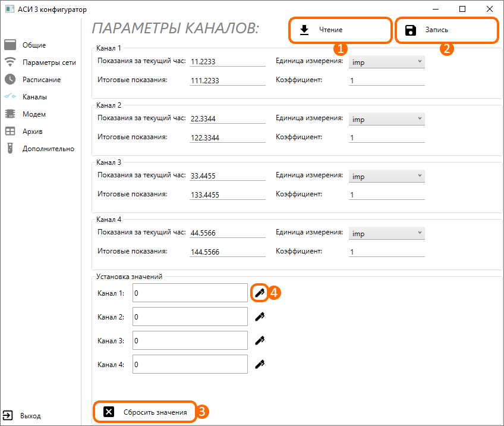The image size is (504, 426).
Task: Click Канал 2 current hour field 22.3344
Action: click(228, 118)
